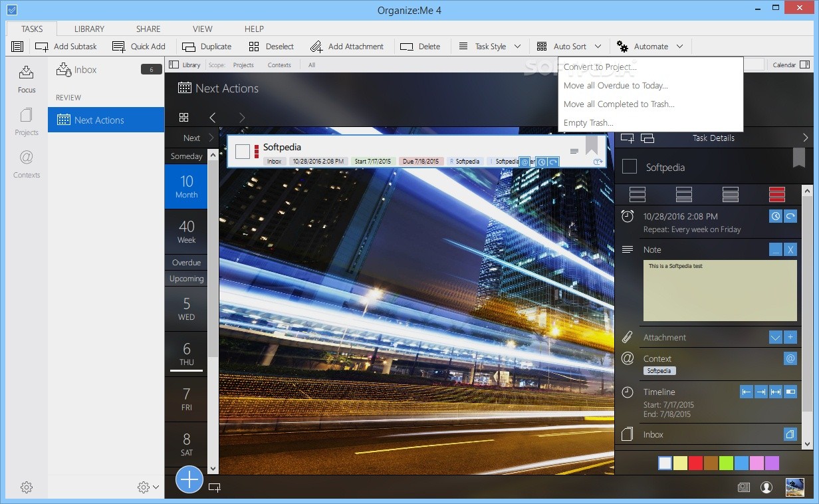Open the Task Style dropdown
Screen dimensions: 819x504
pyautogui.click(x=489, y=47)
